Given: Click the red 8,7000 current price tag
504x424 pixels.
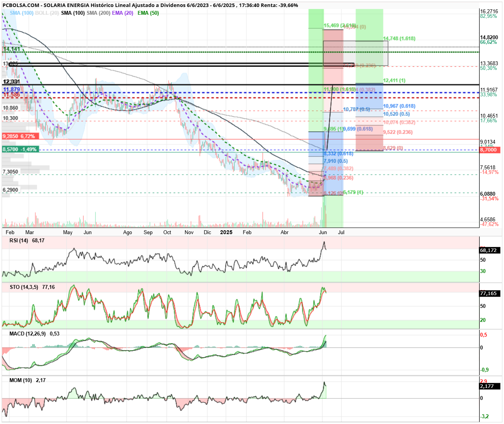Looking at the screenshot, I should pyautogui.click(x=490, y=149).
